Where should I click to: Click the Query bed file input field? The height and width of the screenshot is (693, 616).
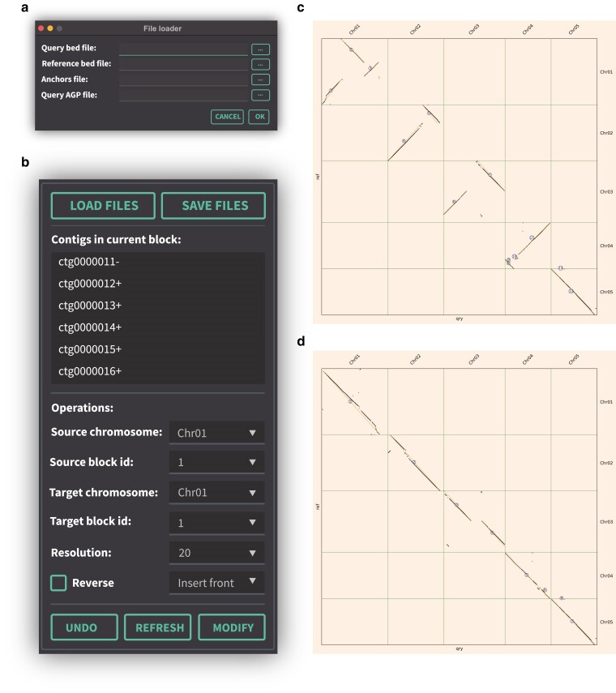point(183,49)
